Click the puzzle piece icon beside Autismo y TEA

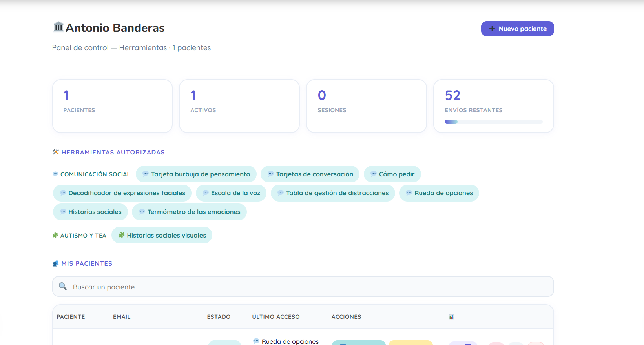55,235
